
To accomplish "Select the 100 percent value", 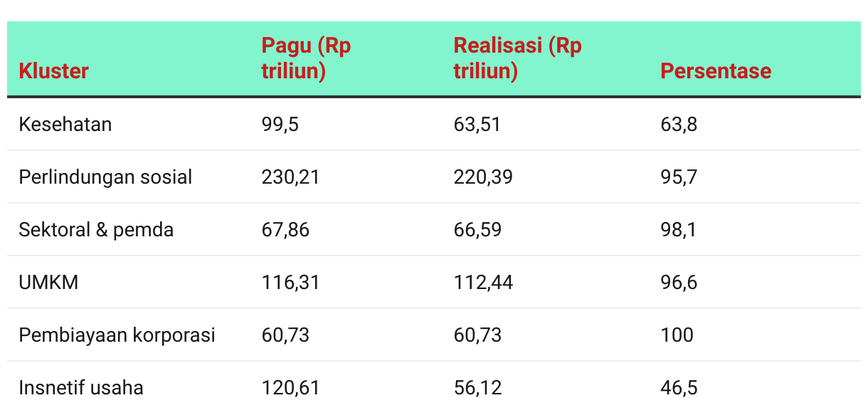I will click(x=677, y=335).
